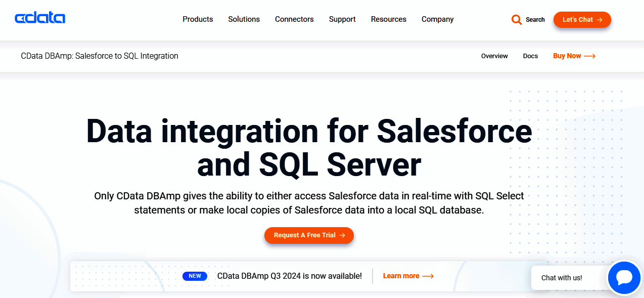The image size is (644, 298).
Task: Click the Chat with us! popup
Action: 562,278
